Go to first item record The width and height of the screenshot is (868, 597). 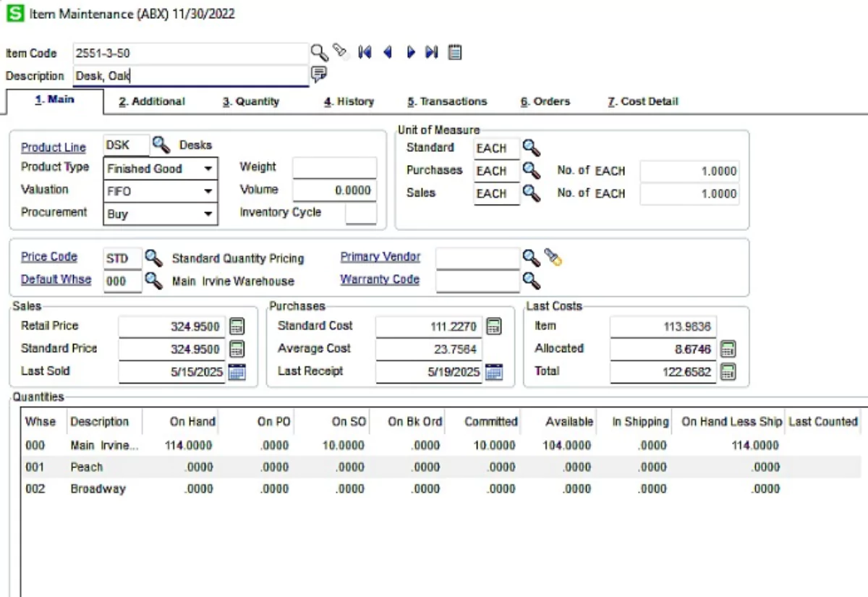pos(365,52)
